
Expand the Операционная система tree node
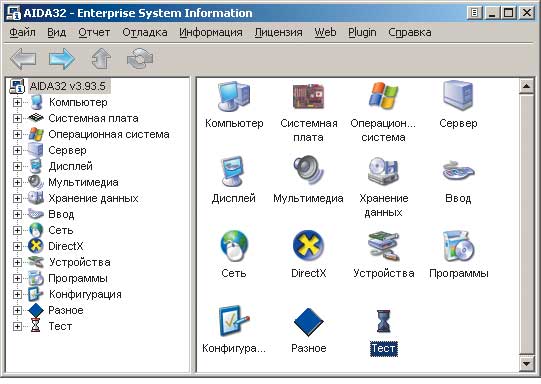[x=17, y=134]
